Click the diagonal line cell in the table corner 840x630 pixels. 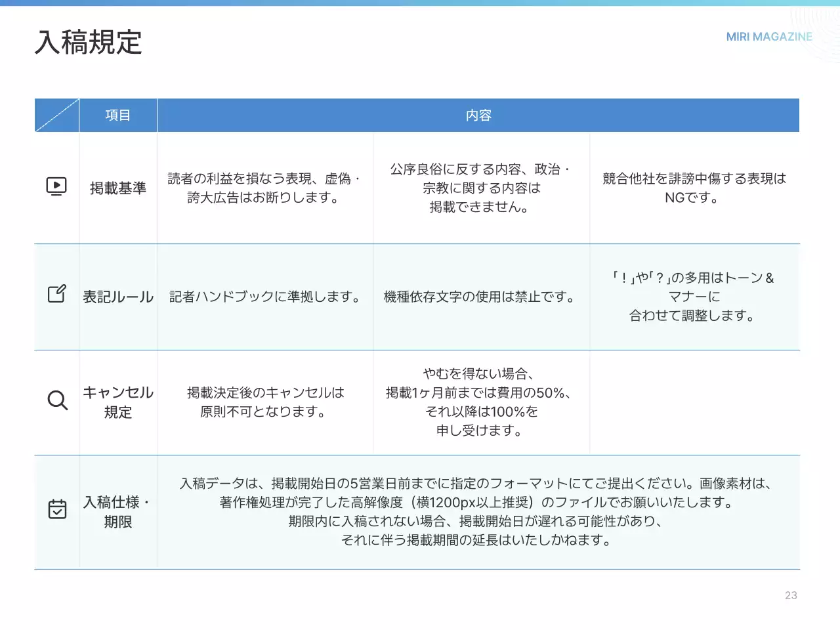click(x=56, y=115)
